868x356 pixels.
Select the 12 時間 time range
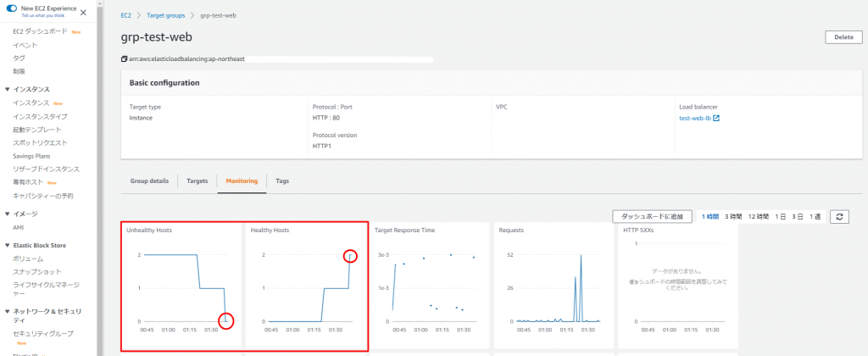pos(759,216)
